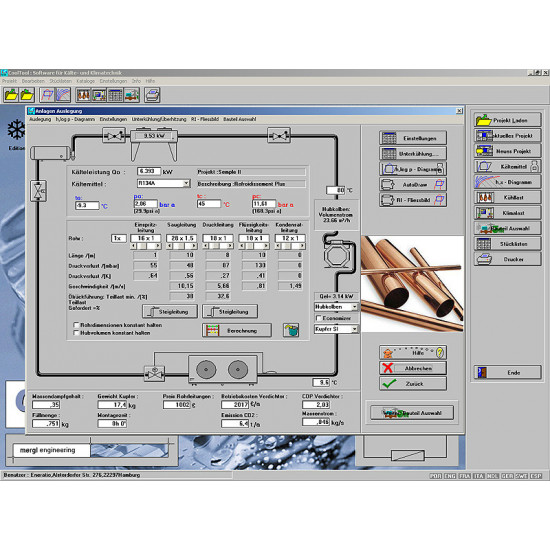
Task: Click Drucker in the side panel
Action: coord(507,259)
